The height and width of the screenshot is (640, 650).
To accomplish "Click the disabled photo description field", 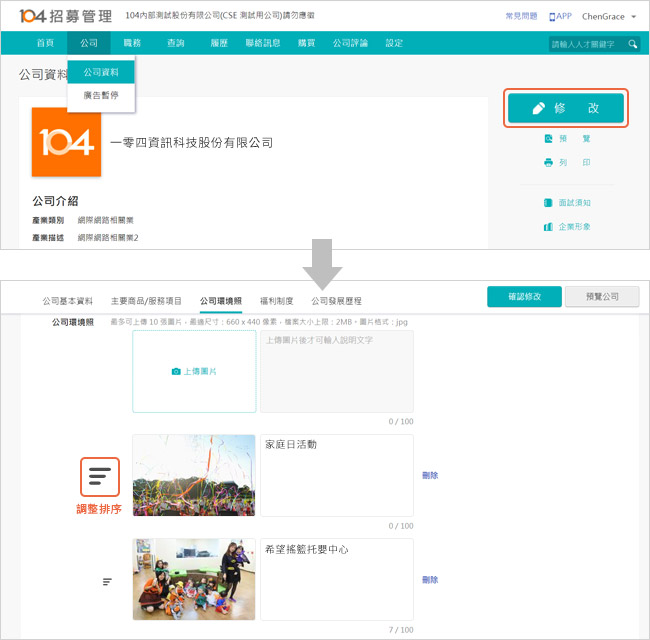I will point(337,371).
